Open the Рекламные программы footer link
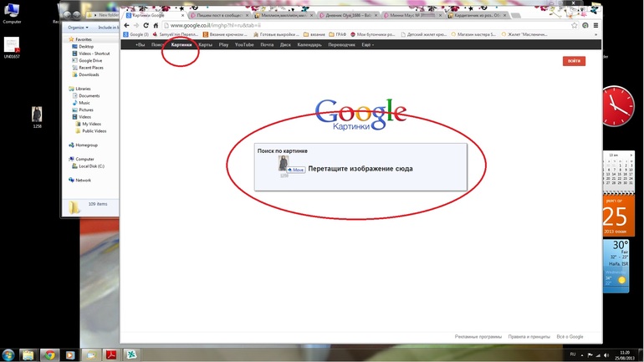 [478, 336]
